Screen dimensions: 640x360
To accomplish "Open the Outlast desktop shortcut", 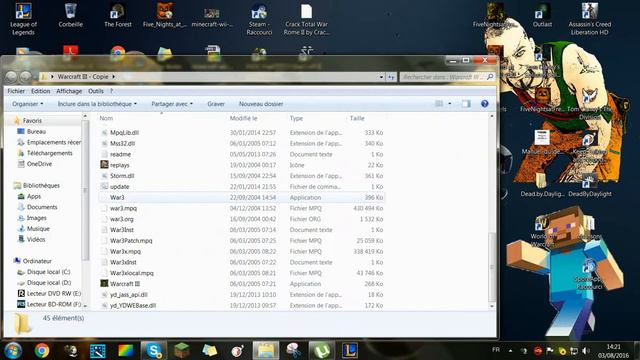I will pos(542,16).
